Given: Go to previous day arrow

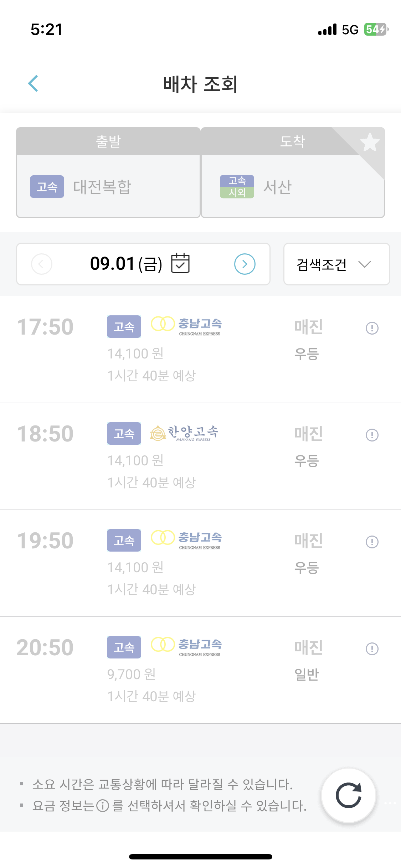Looking at the screenshot, I should pyautogui.click(x=42, y=264).
